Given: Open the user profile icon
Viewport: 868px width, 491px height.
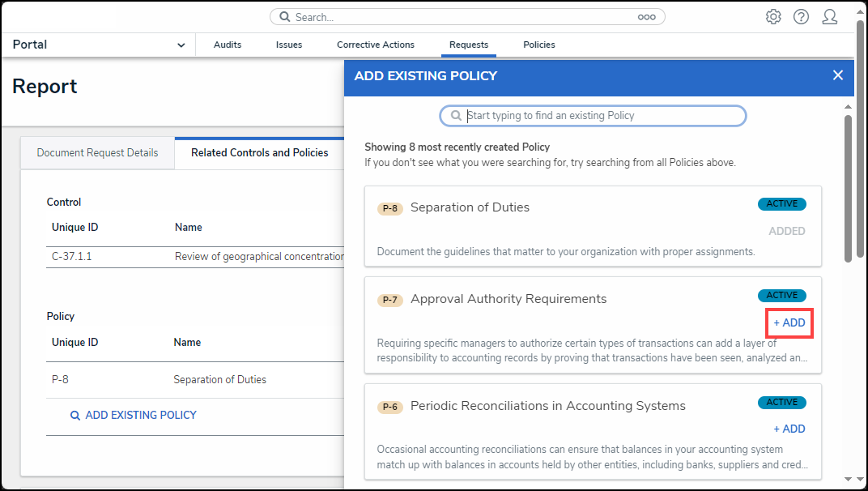Looking at the screenshot, I should [x=829, y=17].
